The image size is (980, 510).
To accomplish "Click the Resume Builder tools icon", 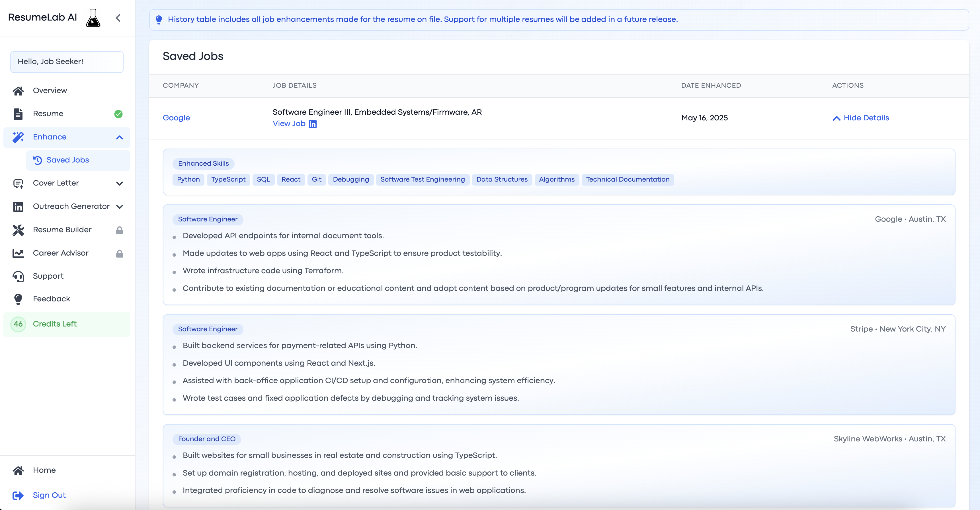I will (x=18, y=230).
